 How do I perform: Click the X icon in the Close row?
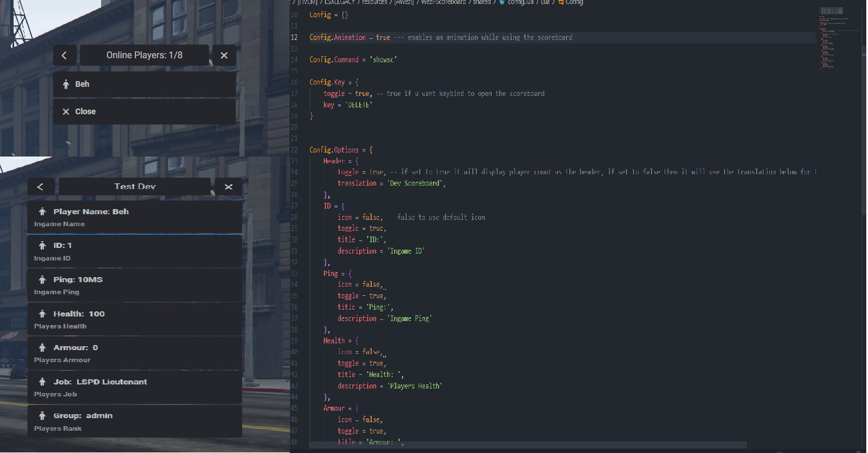click(66, 112)
